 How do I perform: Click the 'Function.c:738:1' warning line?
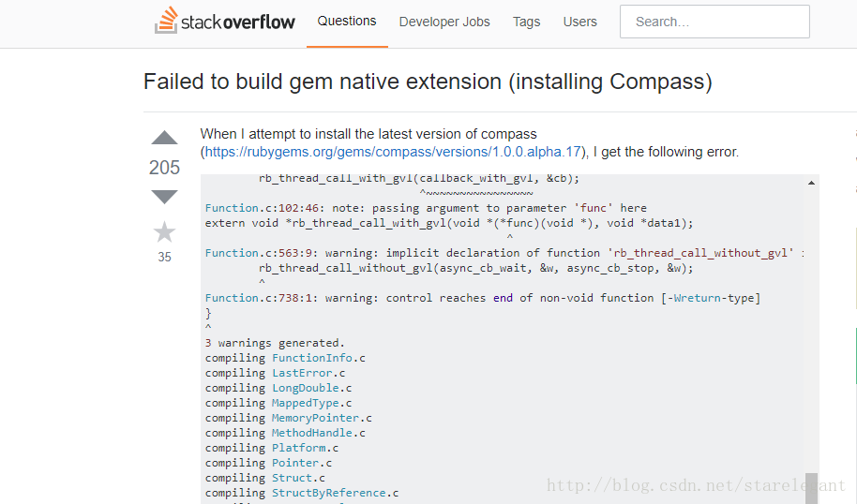(x=483, y=298)
